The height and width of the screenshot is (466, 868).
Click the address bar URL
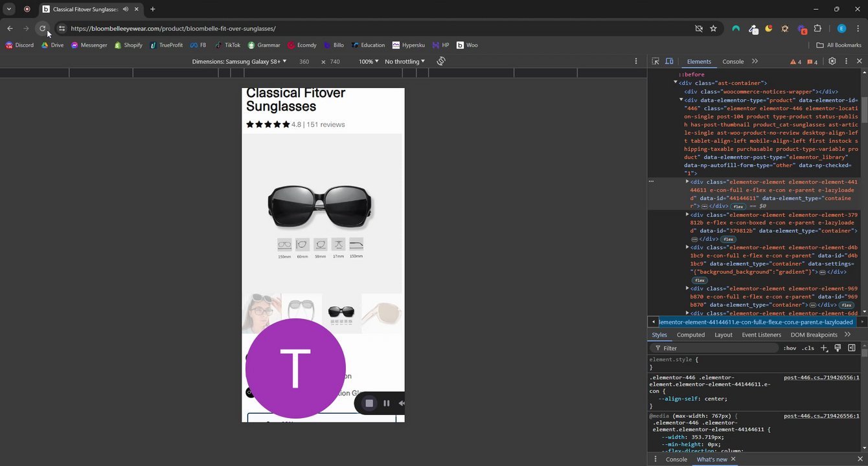tap(173, 28)
